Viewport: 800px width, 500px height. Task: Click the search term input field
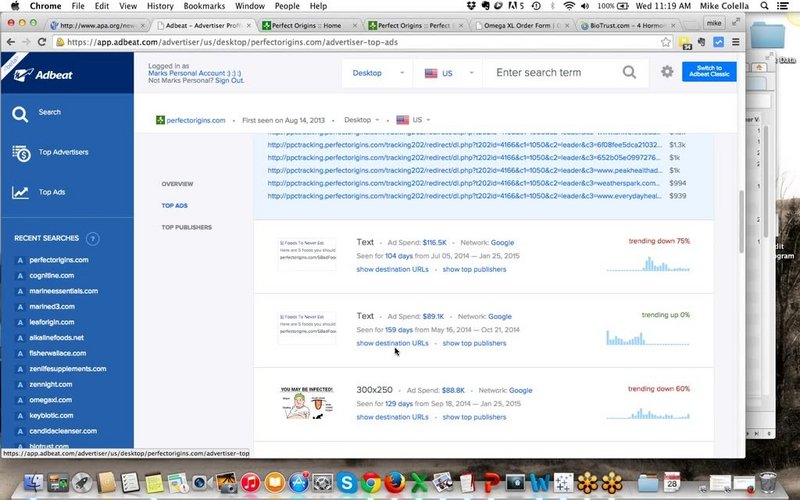tap(554, 72)
